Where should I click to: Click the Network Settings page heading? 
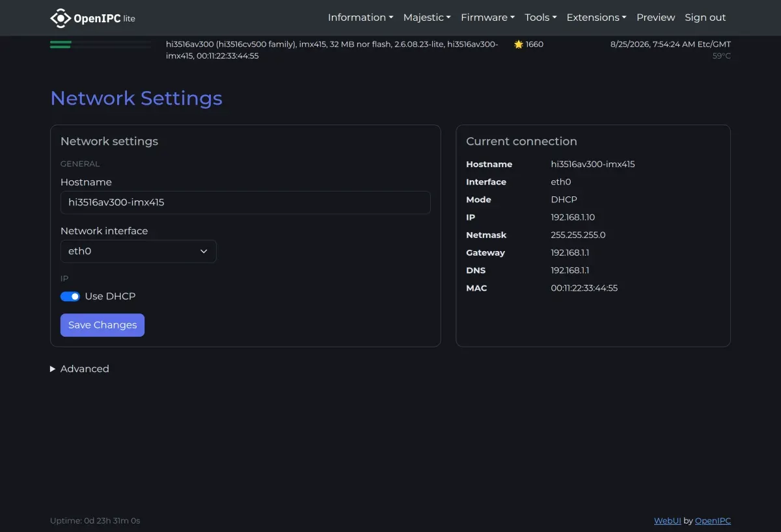pos(136,98)
